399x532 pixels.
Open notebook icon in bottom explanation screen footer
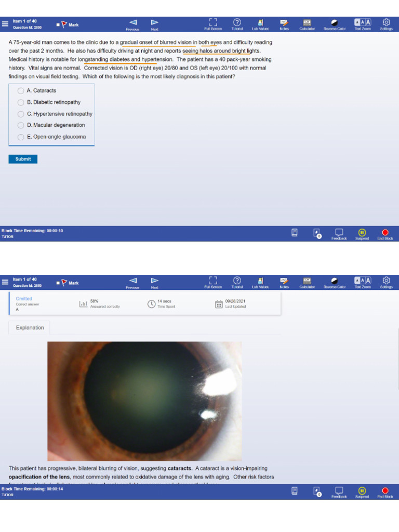point(295,491)
